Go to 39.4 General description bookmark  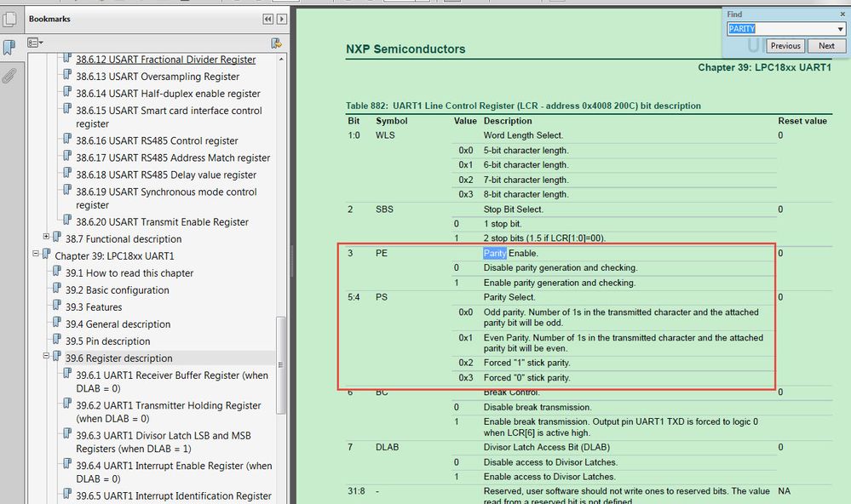click(x=118, y=324)
